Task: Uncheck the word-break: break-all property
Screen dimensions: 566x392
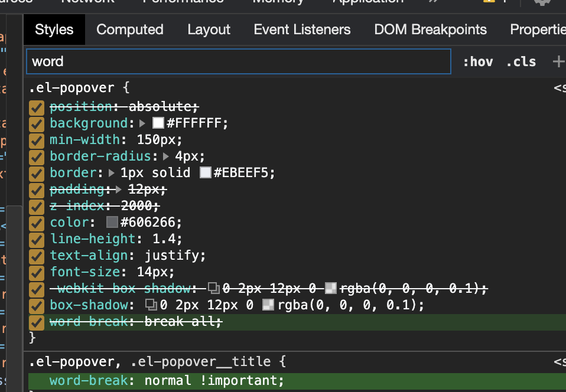Action: pyautogui.click(x=37, y=322)
